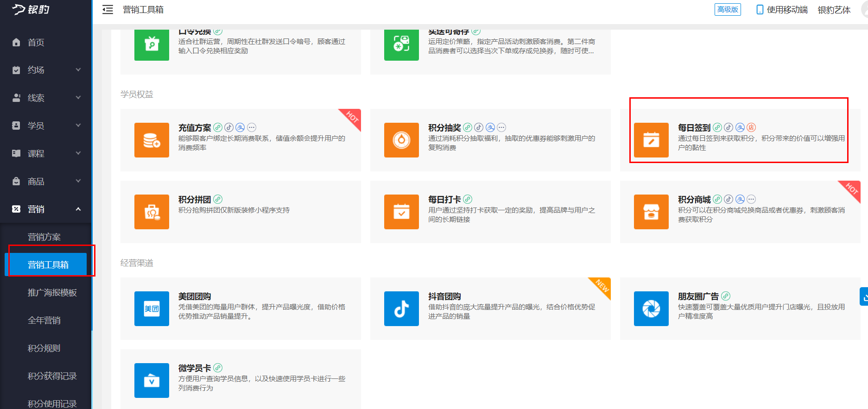The height and width of the screenshot is (409, 868).
Task: Click Douyin badge next to 积分商城
Action: click(729, 199)
